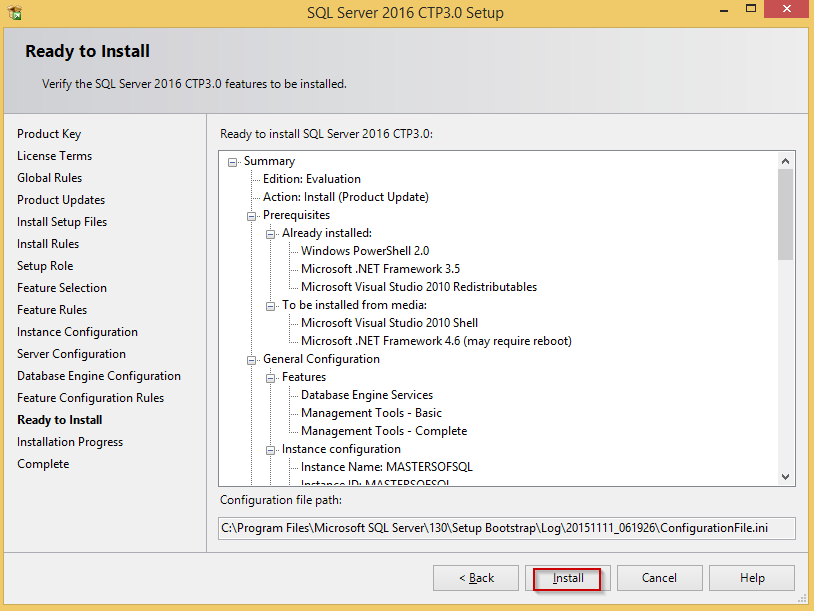Viewport: 814px width, 611px height.
Task: Select 'Action: Install (Product Update)' row
Action: [346, 197]
